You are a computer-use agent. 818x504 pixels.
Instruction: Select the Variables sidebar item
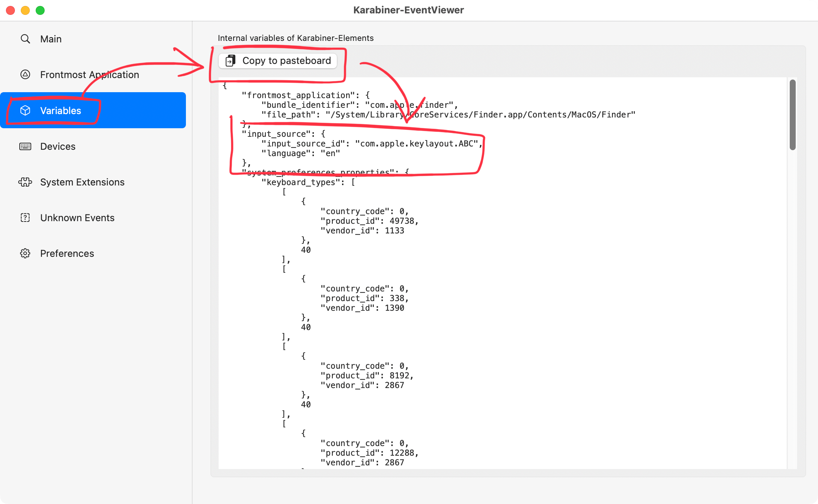tap(93, 110)
